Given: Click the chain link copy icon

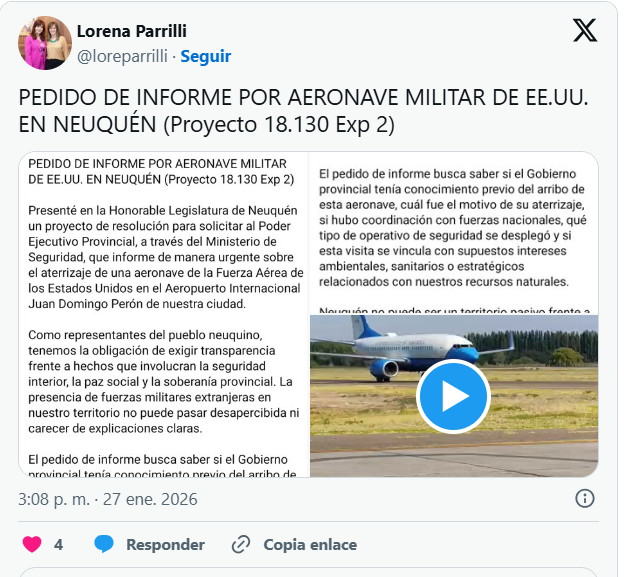Looking at the screenshot, I should click(241, 544).
